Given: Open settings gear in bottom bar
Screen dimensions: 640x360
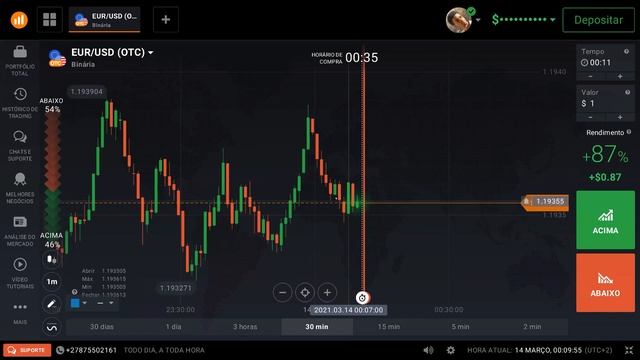Looking at the screenshot, I should pos(451,350).
